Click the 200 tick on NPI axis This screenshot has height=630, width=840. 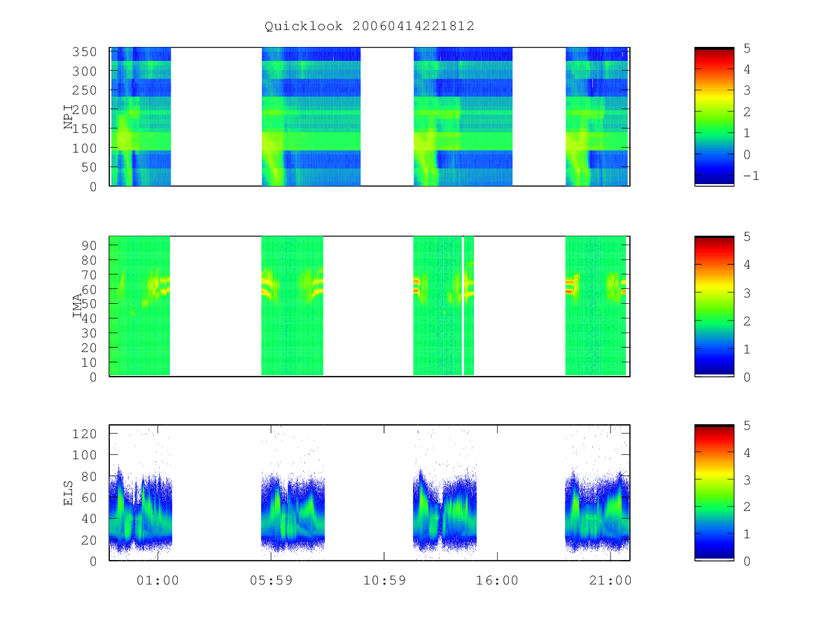tap(86, 110)
